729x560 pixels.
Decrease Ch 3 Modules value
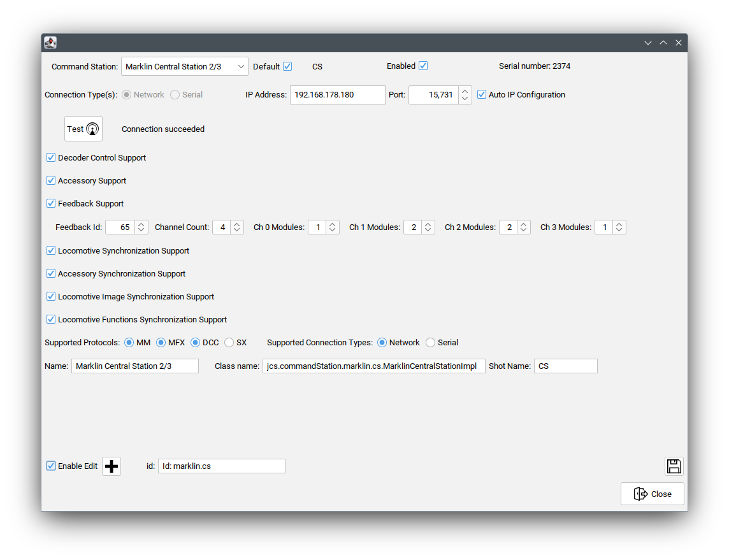tap(619, 231)
